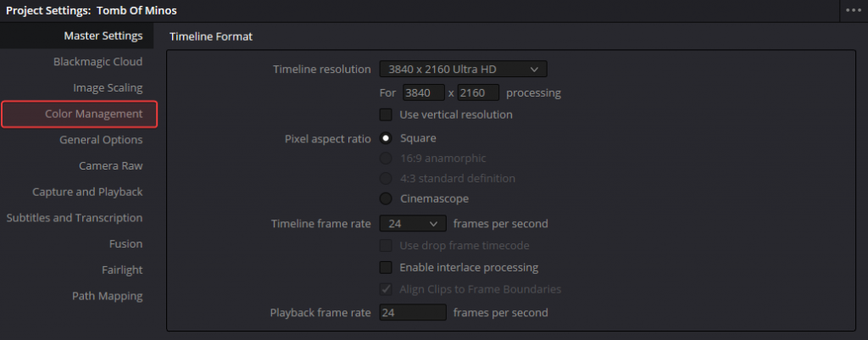
Task: Choose Cinemascope pixel aspect ratio
Action: [386, 198]
